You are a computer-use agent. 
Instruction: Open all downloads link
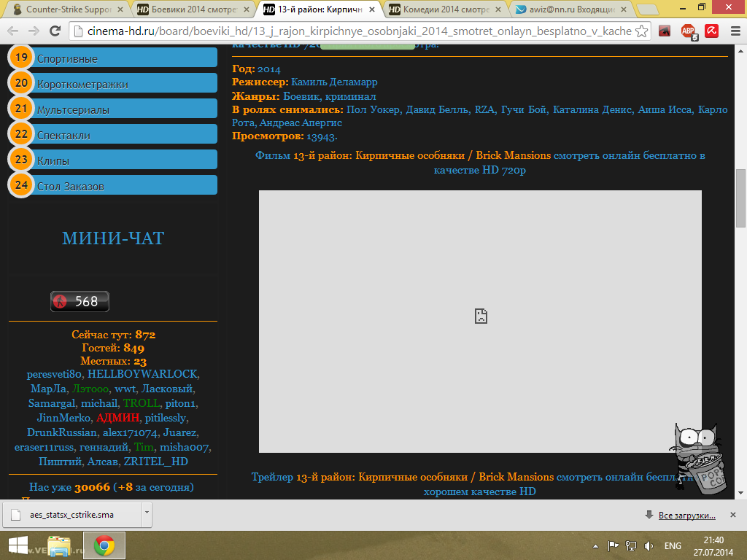click(x=686, y=516)
